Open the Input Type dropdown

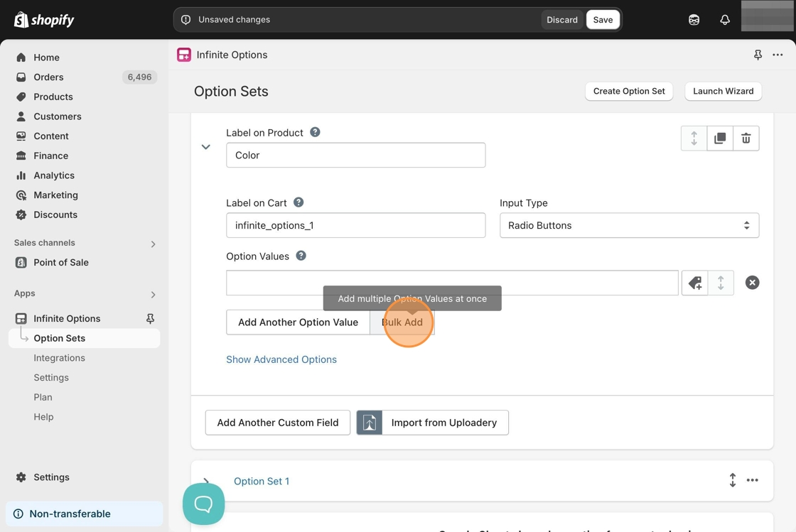(629, 225)
